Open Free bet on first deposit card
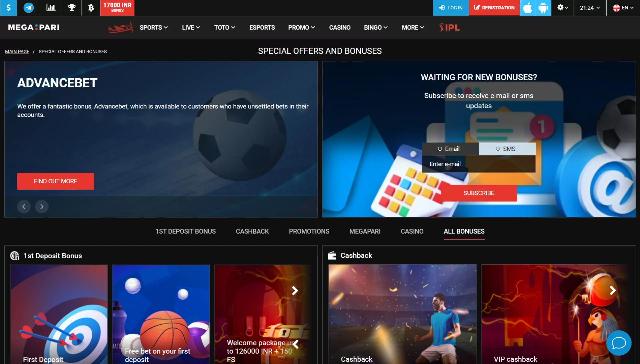This screenshot has width=640, height=364. point(161,314)
